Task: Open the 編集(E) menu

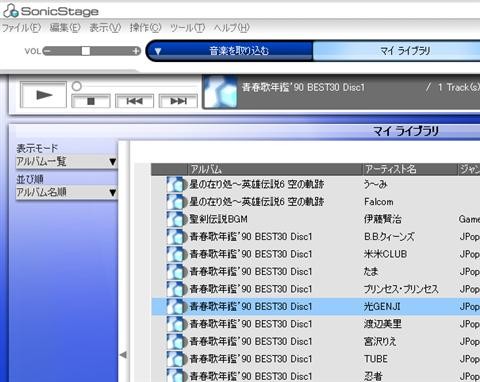Action: pyautogui.click(x=65, y=28)
